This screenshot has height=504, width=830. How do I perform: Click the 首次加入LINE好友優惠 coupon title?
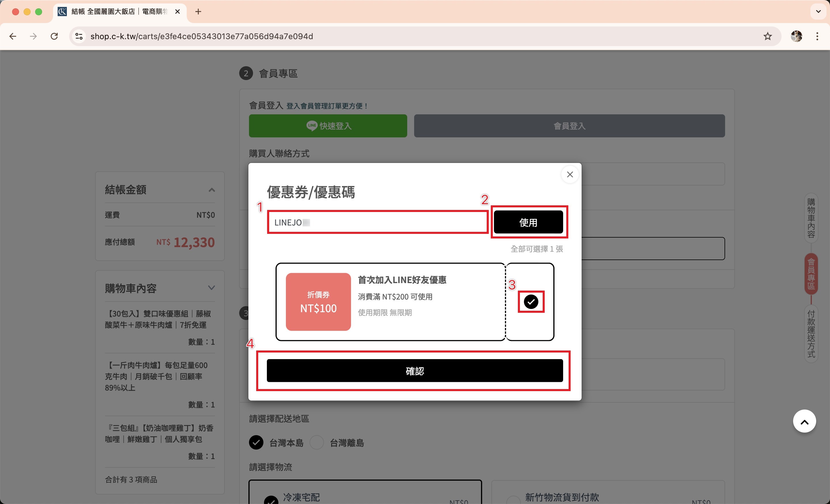tap(402, 280)
